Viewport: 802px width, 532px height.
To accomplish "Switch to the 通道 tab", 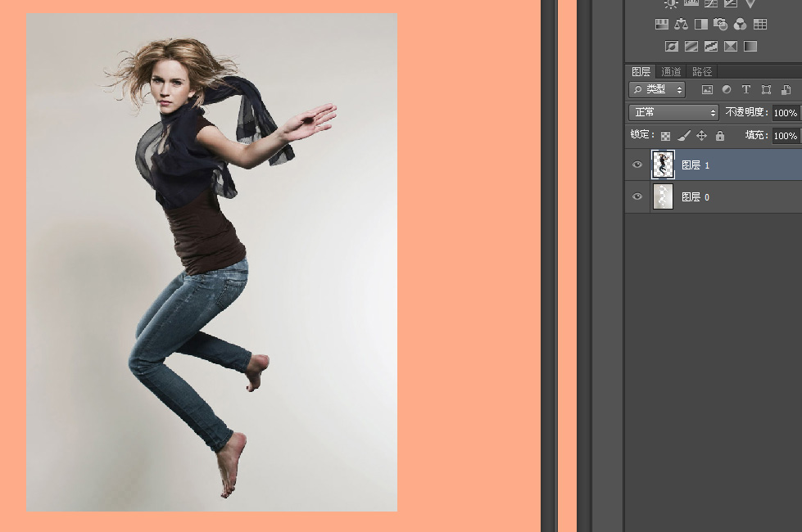I will (671, 72).
